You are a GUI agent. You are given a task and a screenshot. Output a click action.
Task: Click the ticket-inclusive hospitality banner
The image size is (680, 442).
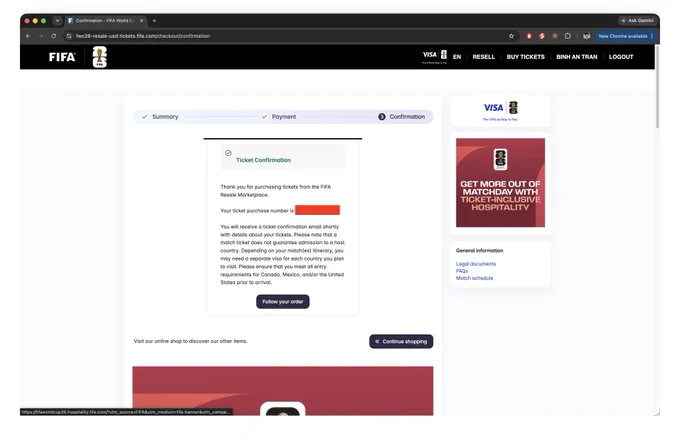click(500, 183)
